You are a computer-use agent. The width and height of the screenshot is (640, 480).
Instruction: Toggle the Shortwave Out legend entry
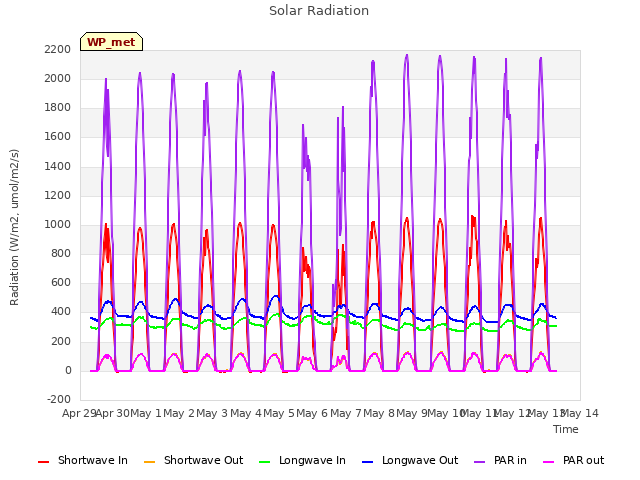coord(193,460)
